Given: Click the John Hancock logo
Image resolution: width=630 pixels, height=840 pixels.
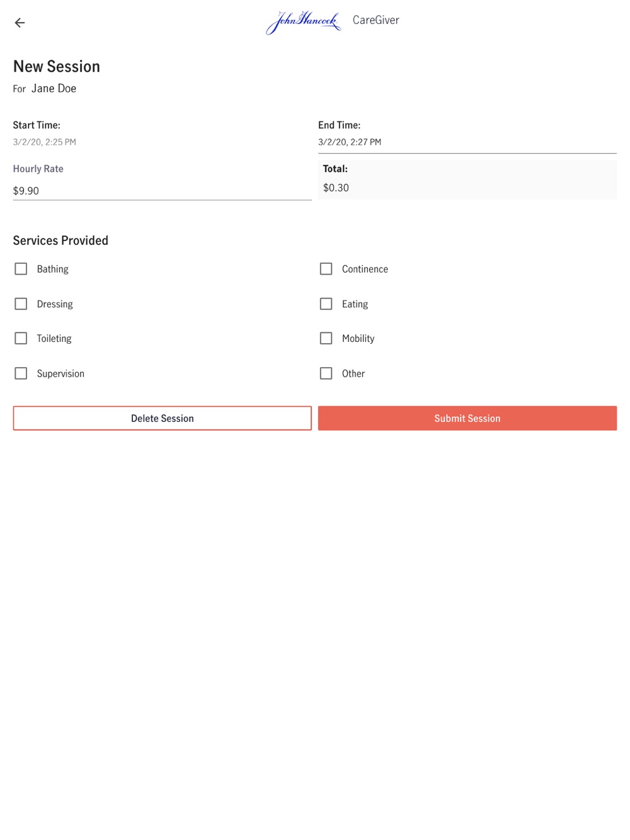Looking at the screenshot, I should (304, 22).
